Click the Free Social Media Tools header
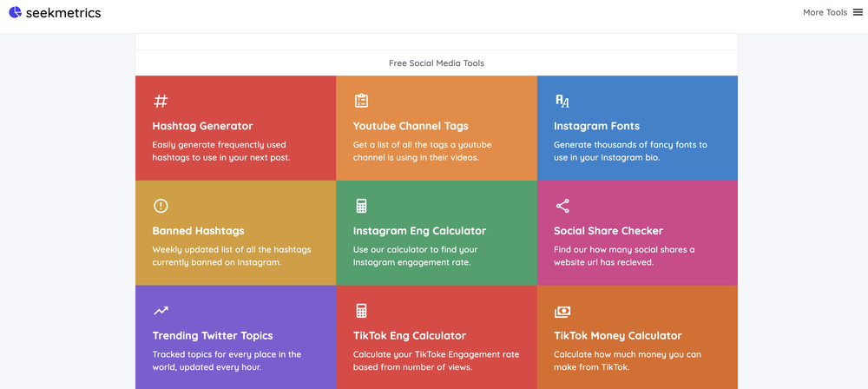Screen dimensions: 868x389 [x=437, y=63]
